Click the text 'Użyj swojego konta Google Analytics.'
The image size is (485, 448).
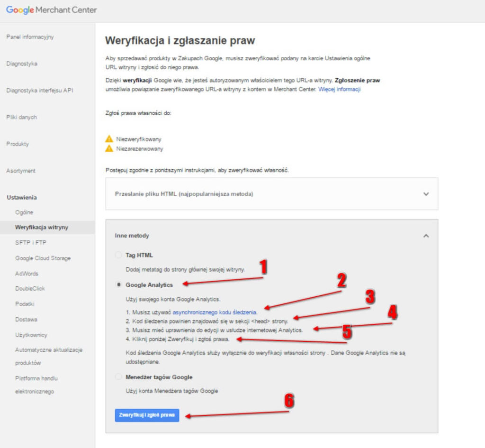(x=173, y=299)
